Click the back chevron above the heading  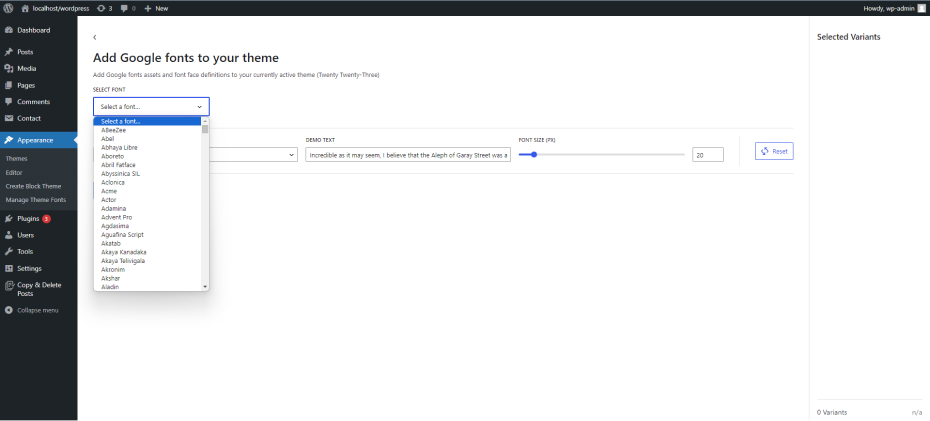click(95, 37)
